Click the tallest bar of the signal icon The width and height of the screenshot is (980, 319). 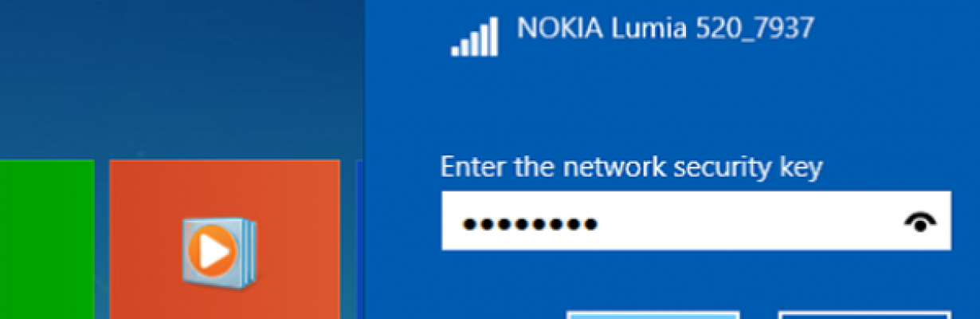(x=494, y=37)
